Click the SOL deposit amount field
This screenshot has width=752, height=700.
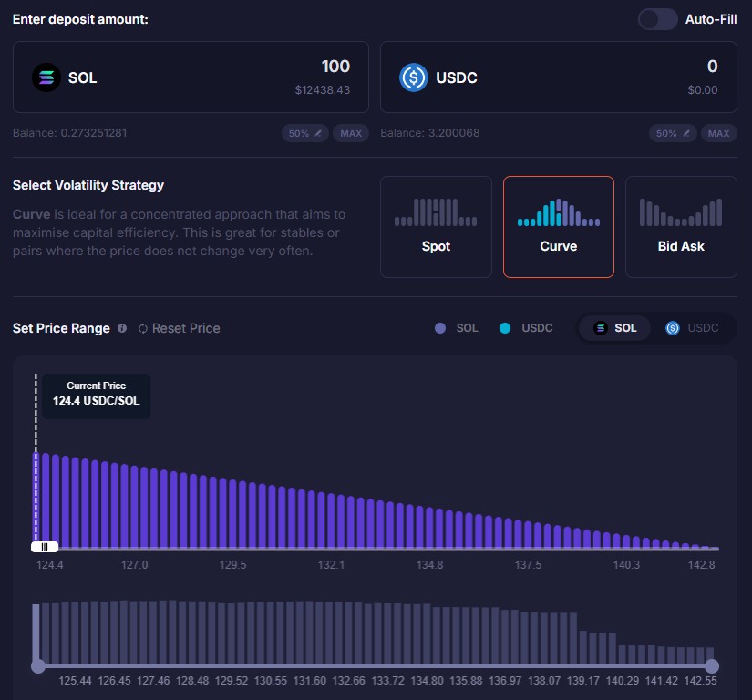273,67
